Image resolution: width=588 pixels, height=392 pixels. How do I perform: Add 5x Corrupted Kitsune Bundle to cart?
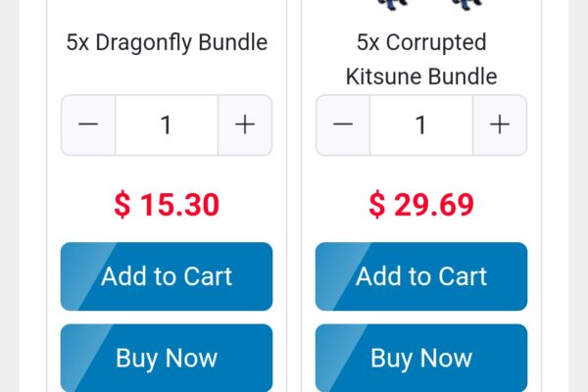pos(421,276)
